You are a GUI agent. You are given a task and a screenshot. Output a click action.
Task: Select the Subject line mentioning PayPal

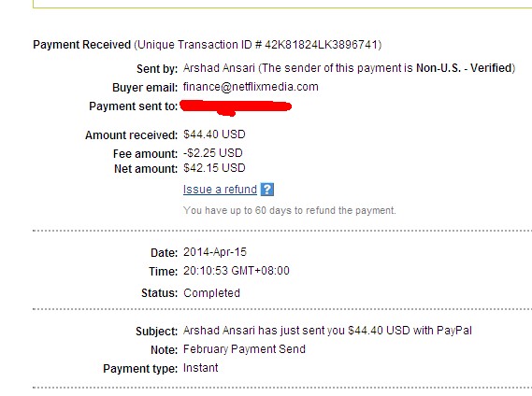click(x=327, y=331)
